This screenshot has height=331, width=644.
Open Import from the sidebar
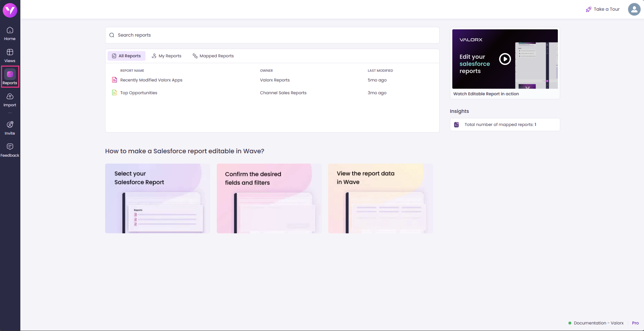tap(10, 100)
